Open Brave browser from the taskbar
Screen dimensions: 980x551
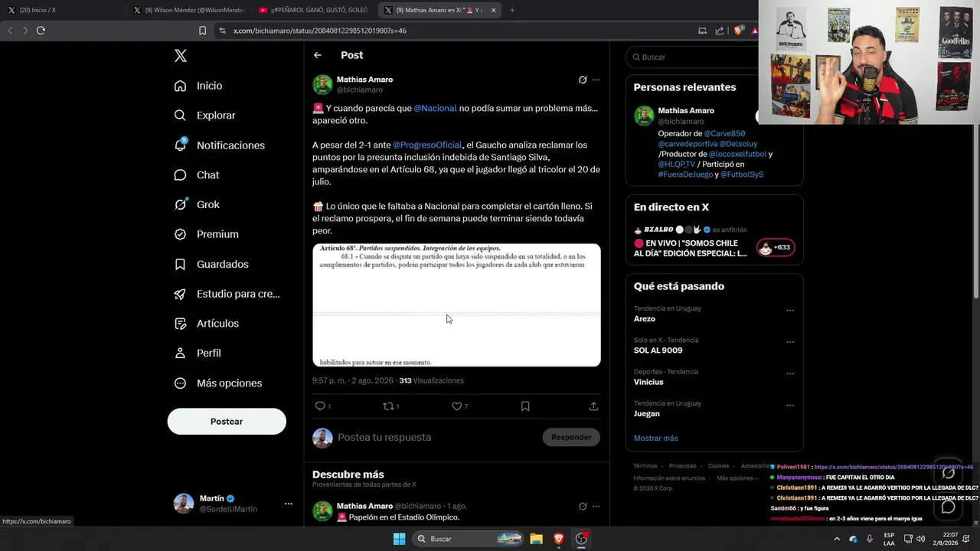pos(559,539)
